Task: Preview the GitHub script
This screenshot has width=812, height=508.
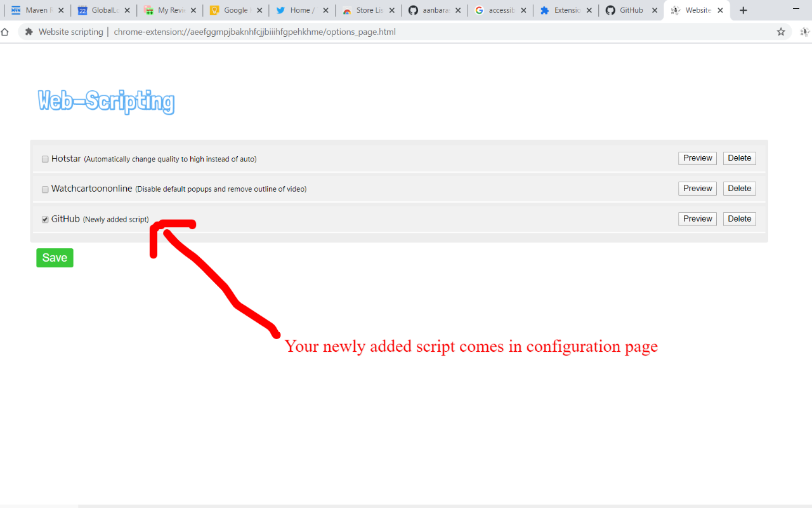Action: 697,218
